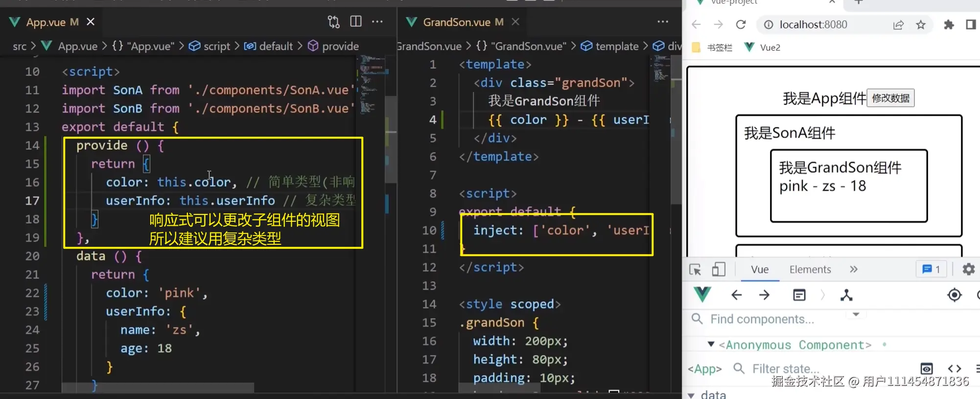
Task: Click line number 4 in GrandSon.vue
Action: 433,120
